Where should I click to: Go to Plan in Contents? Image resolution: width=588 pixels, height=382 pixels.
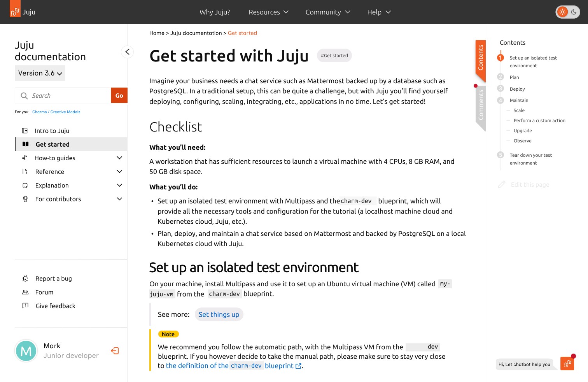tap(514, 77)
